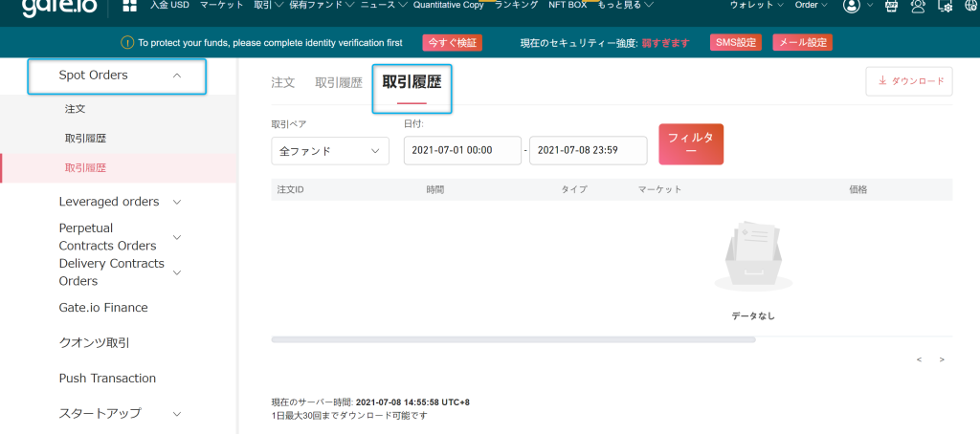Select the active bold 取引履歴 tab
This screenshot has width=980, height=434.
point(412,82)
